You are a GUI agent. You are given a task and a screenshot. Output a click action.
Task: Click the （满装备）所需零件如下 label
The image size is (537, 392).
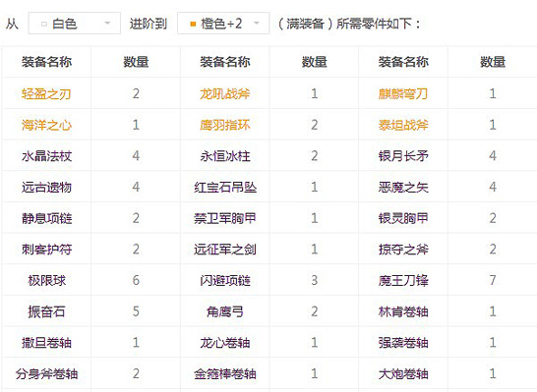[348, 24]
